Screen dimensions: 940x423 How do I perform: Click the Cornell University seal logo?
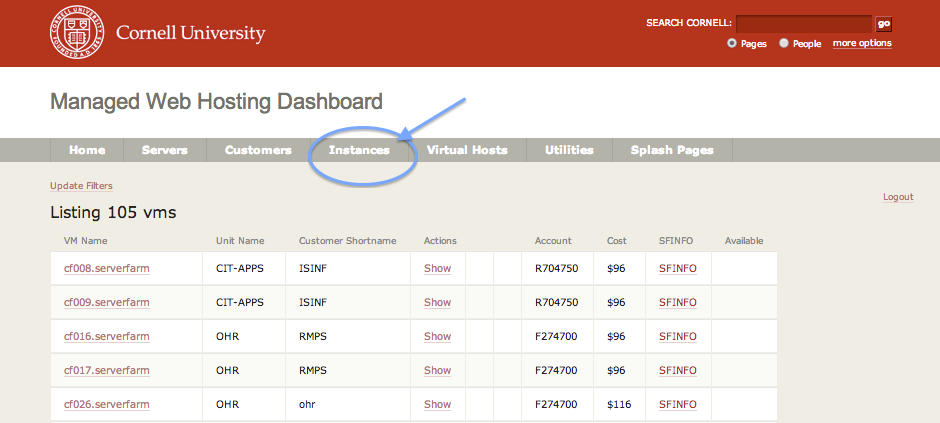pos(77,32)
